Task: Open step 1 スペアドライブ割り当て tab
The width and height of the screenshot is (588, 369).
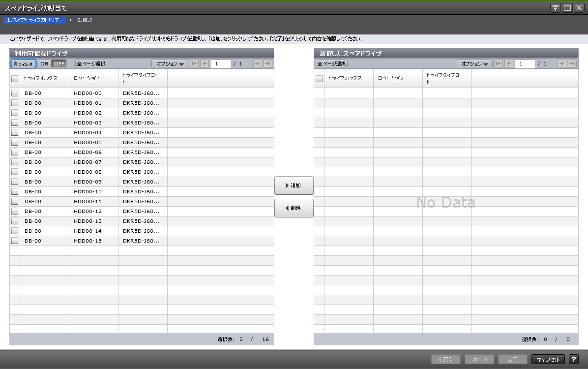Action: (34, 20)
